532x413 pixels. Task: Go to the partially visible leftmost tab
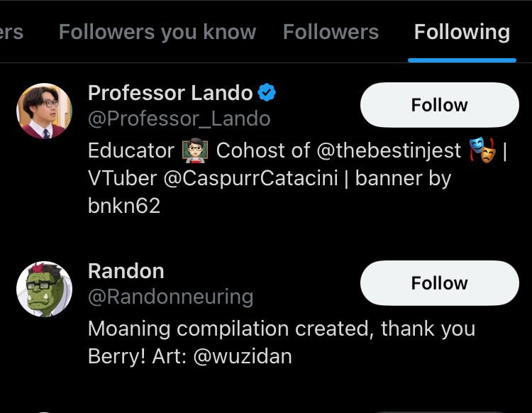11,32
